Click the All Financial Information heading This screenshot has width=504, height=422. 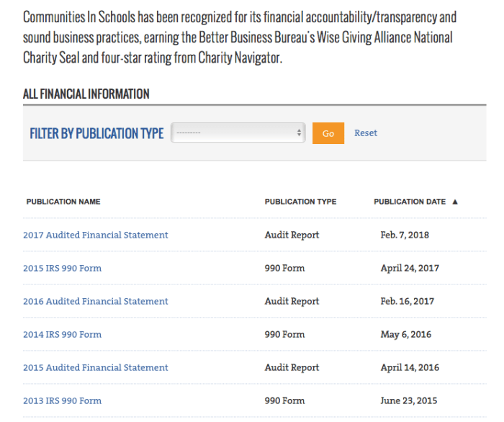point(86,94)
